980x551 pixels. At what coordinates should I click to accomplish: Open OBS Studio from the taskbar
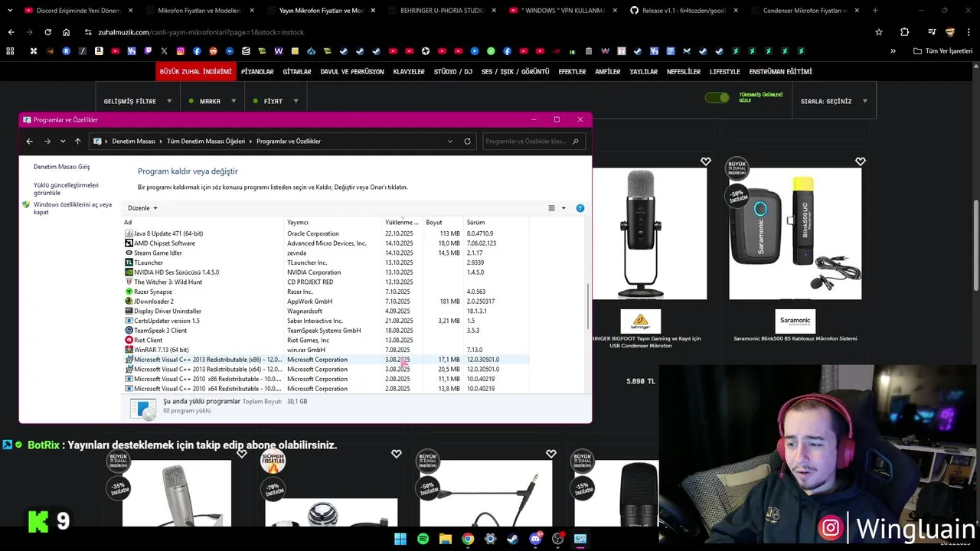coord(557,539)
